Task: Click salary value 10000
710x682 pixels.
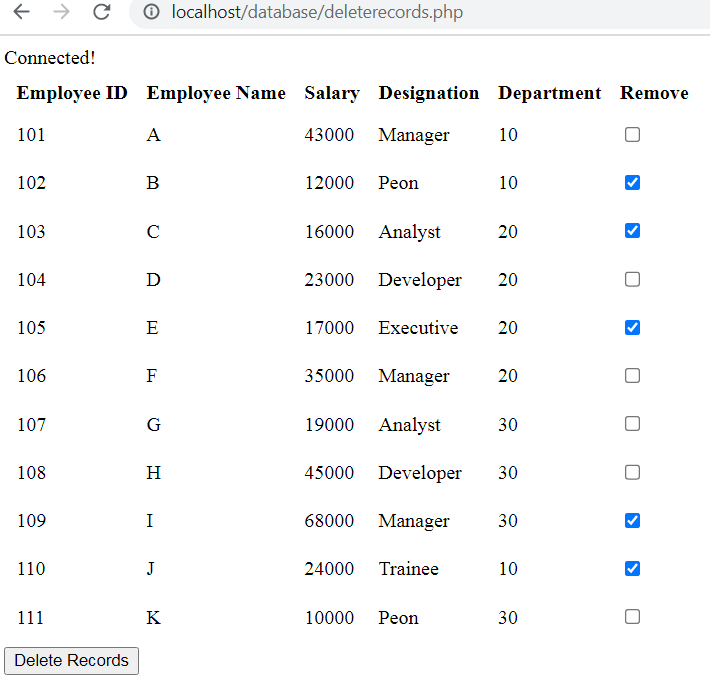Action: click(x=329, y=617)
